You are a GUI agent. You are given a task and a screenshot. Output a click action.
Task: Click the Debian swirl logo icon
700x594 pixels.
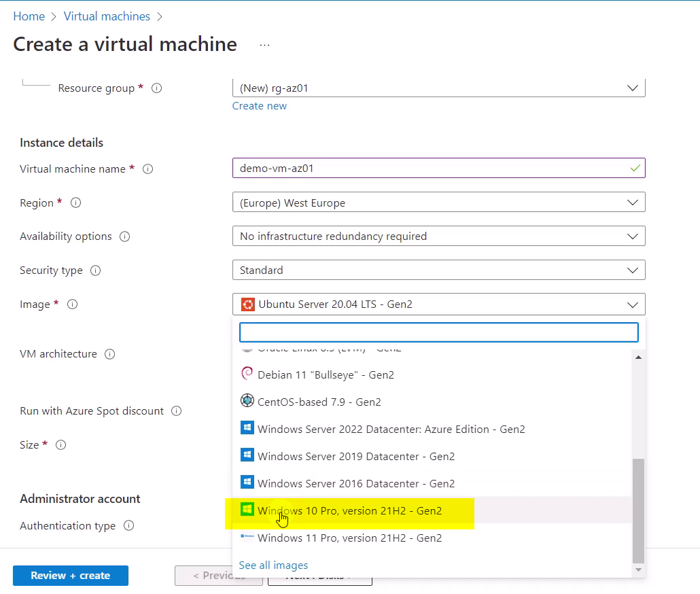tap(247, 374)
